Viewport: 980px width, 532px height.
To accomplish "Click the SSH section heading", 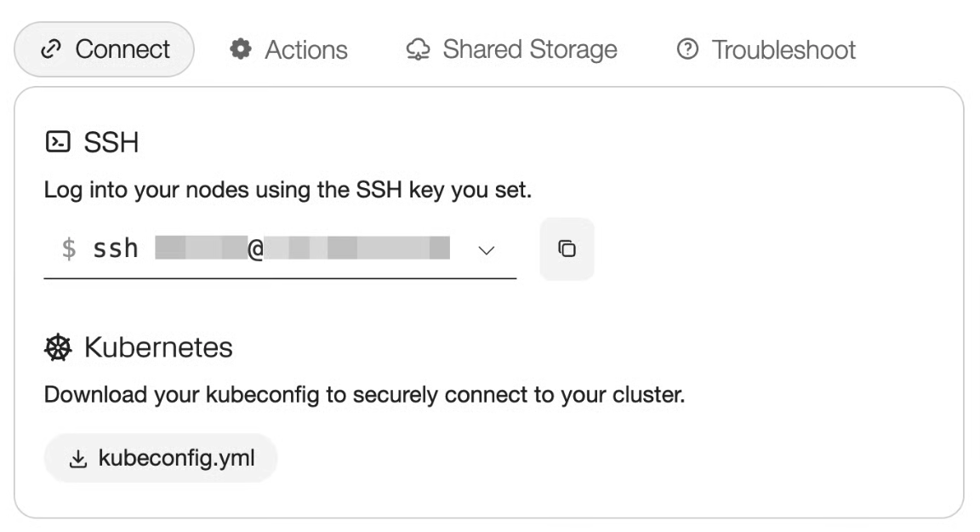I will pos(111,143).
